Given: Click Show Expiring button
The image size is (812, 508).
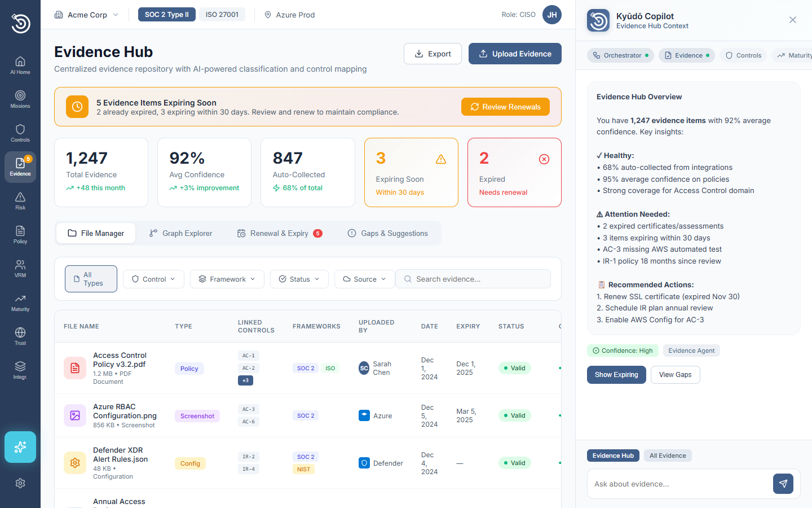Looking at the screenshot, I should [616, 375].
